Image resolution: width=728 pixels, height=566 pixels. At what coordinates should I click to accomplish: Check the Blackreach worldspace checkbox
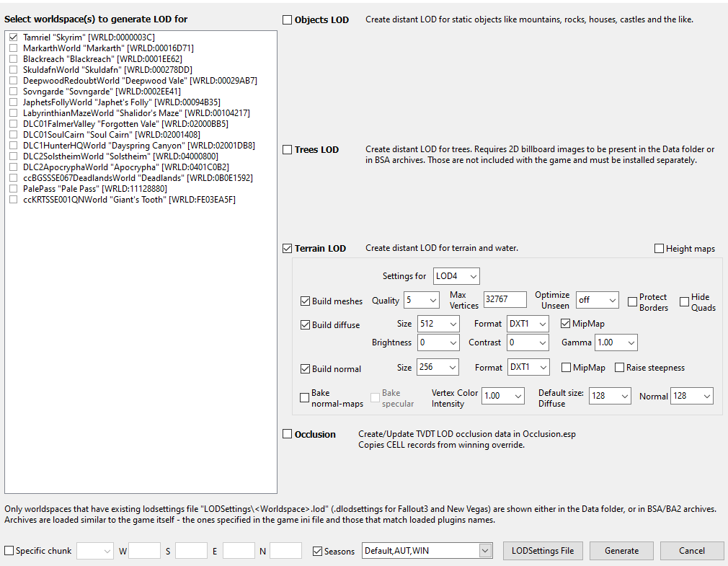coord(14,59)
